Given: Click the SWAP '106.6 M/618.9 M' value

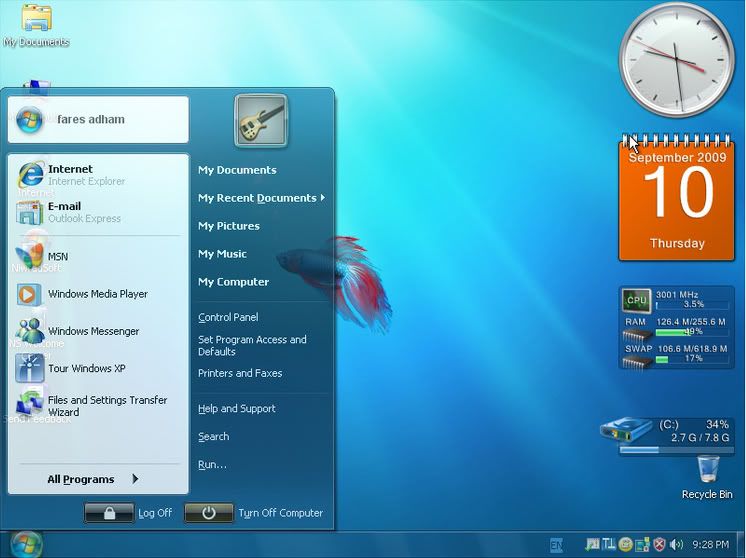Looking at the screenshot, I should pyautogui.click(x=693, y=349).
